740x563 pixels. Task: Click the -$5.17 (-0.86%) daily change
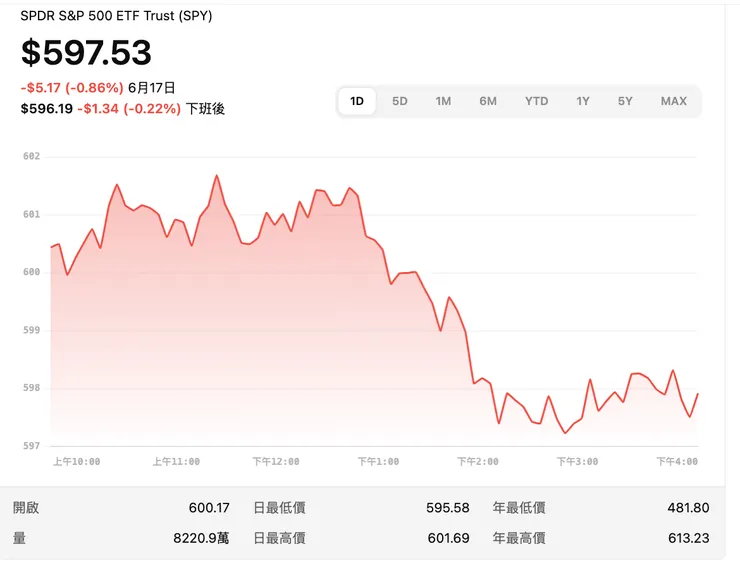pyautogui.click(x=71, y=88)
